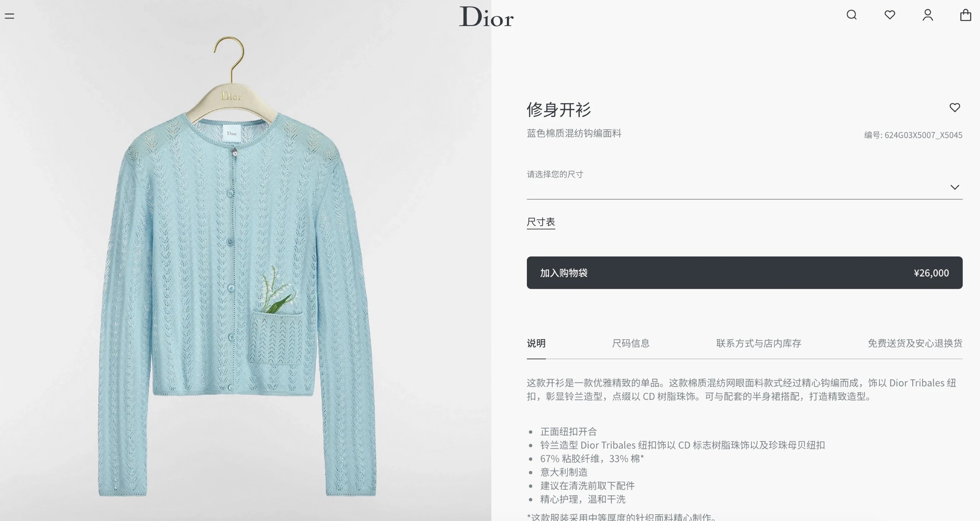Click the ¥26,000 price on the button
The width and height of the screenshot is (980, 521).
931,273
